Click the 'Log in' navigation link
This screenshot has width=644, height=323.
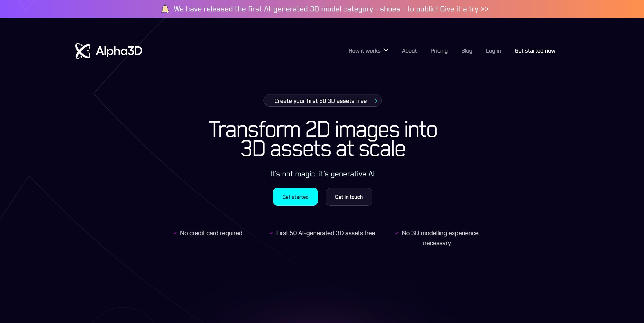[493, 50]
